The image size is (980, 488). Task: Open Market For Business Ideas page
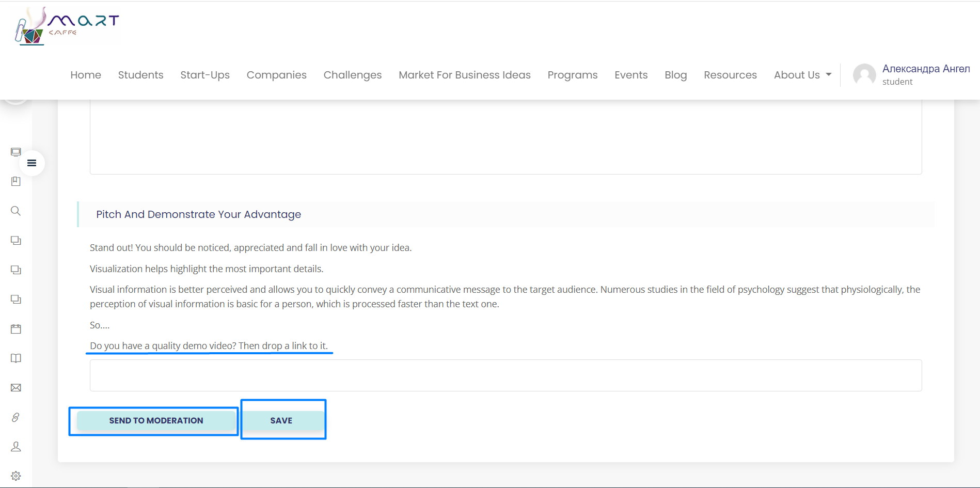465,75
